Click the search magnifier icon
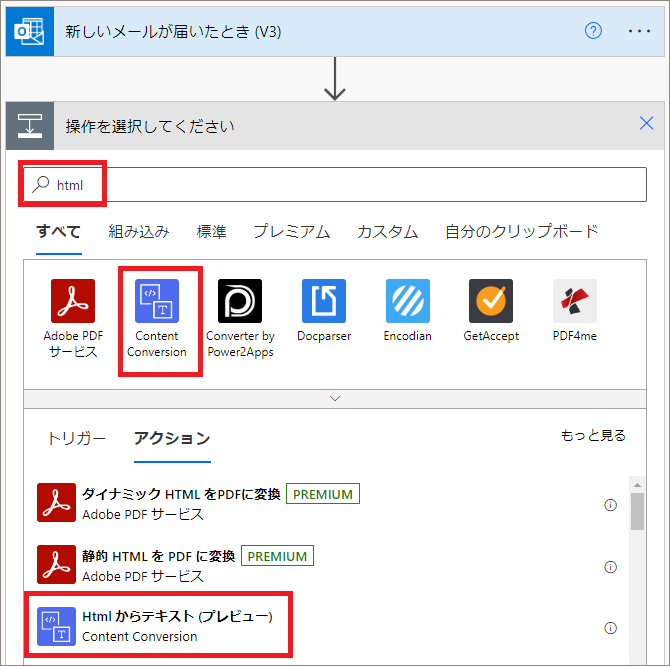Viewport: 670px width, 666px height. pos(41,185)
